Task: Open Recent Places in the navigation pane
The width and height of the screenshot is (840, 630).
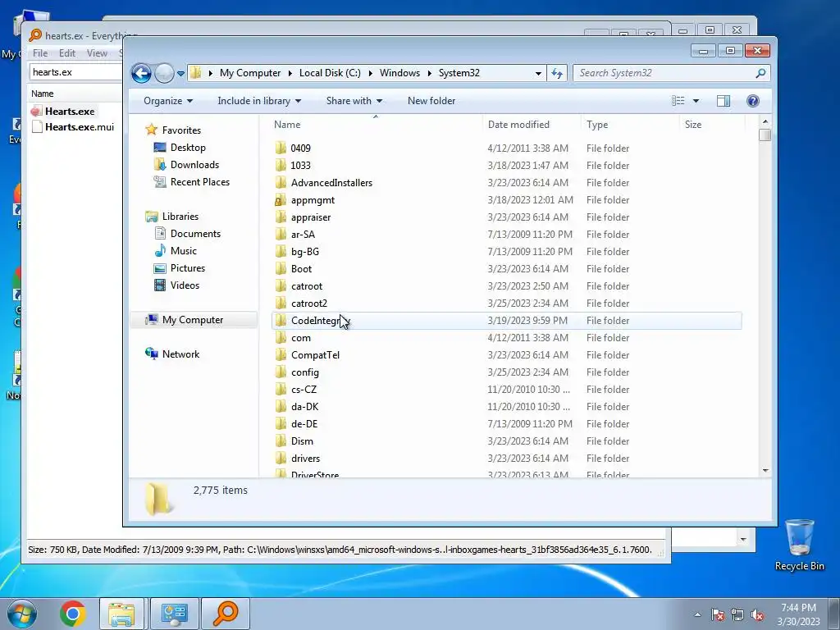Action: (200, 181)
